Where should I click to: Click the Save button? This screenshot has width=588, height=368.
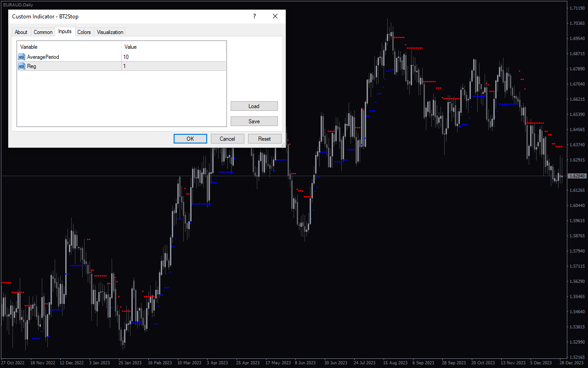point(254,121)
